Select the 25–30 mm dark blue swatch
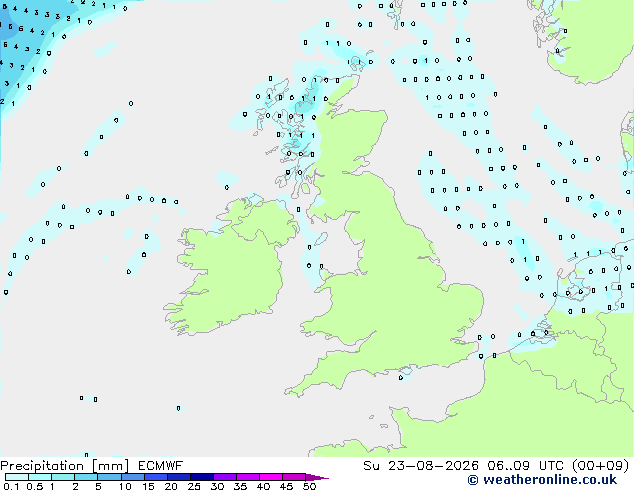The height and width of the screenshot is (490, 634). 201,477
